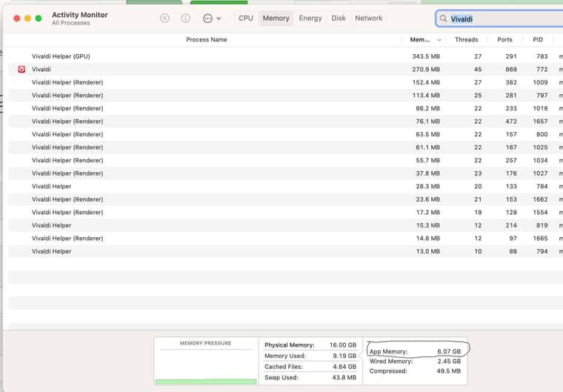Viewport: 563px width, 392px height.
Task: Click the Wired Memory 2.45 GB value
Action: [449, 361]
